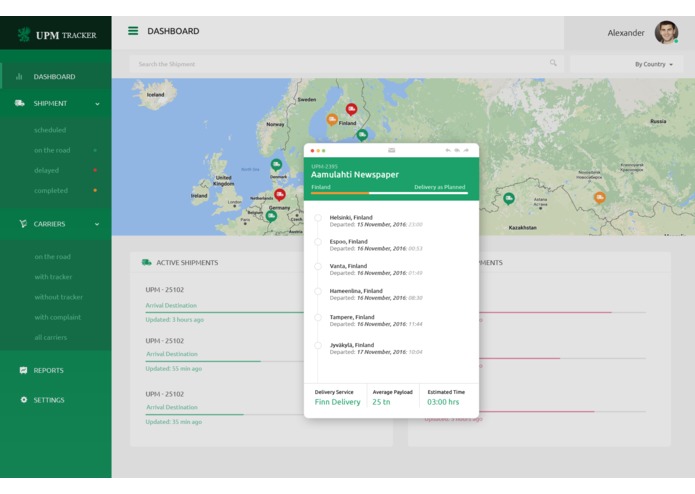Open delayed shipments link
This screenshot has width=695, height=494.
pos(47,170)
